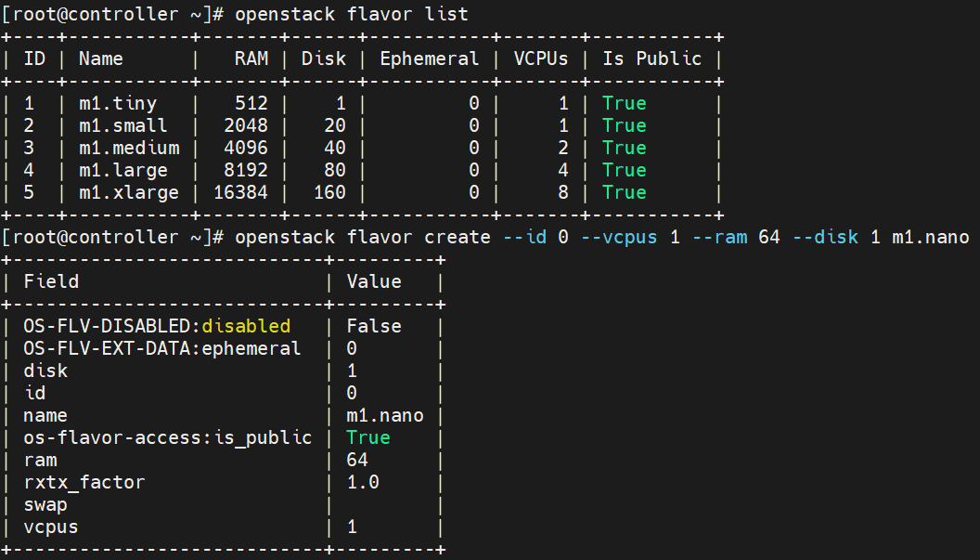Click RAM value 16384 for m1.xlarge
The width and height of the screenshot is (980, 560).
pyautogui.click(x=240, y=193)
